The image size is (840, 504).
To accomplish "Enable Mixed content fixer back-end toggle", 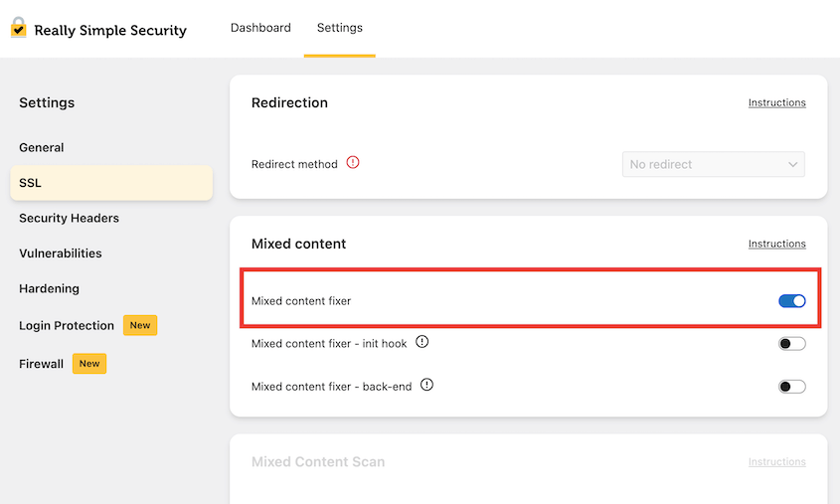I will pos(791,387).
